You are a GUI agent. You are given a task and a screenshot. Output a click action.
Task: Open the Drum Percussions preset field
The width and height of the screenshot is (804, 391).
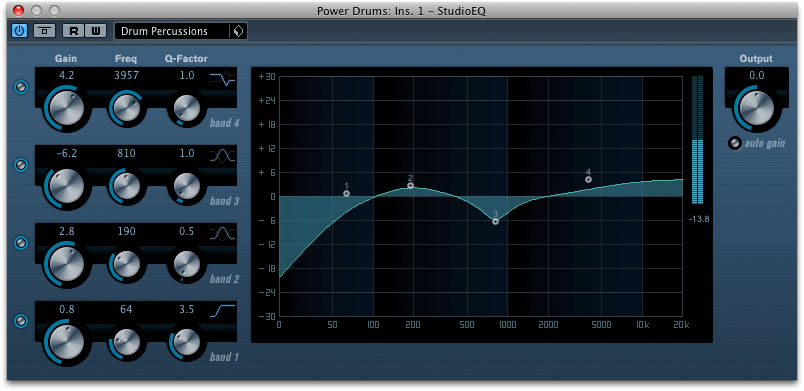click(x=172, y=31)
